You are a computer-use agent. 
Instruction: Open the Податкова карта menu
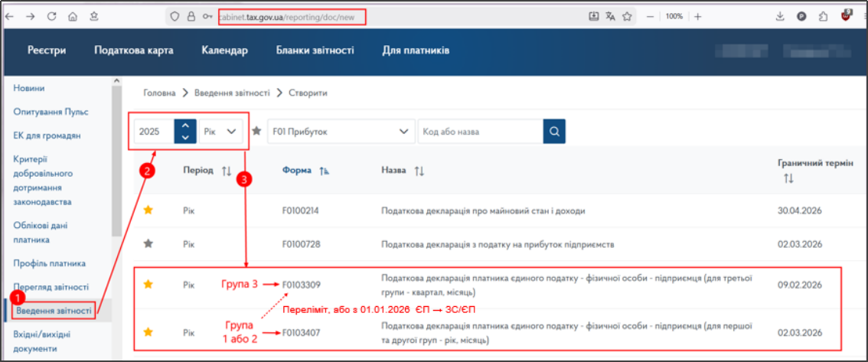(134, 51)
